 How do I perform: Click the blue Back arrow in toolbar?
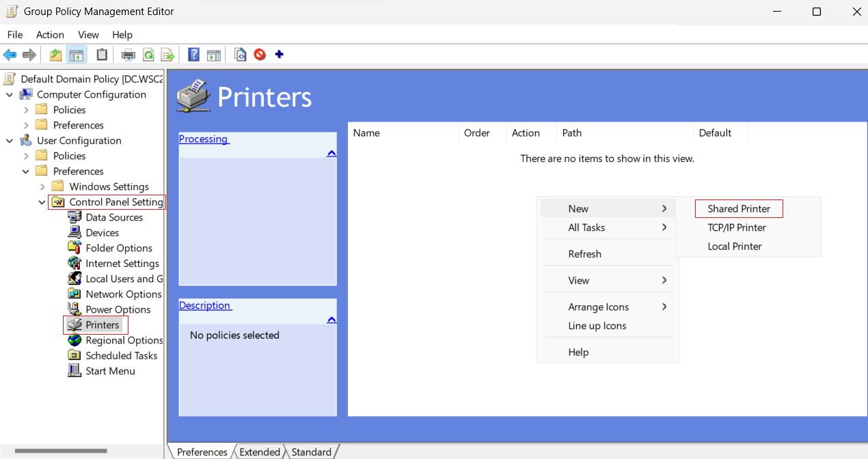coord(10,55)
